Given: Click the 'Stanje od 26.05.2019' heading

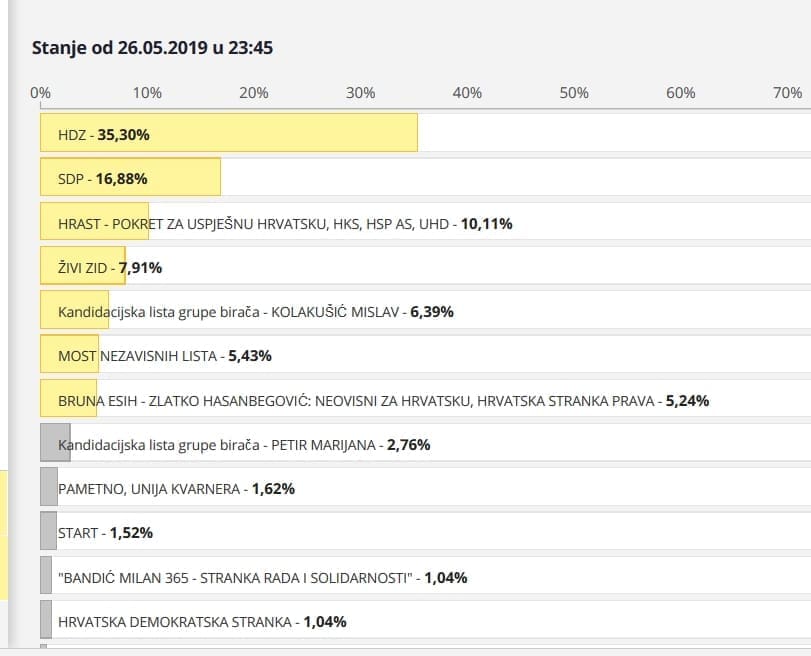Looking at the screenshot, I should [153, 48].
